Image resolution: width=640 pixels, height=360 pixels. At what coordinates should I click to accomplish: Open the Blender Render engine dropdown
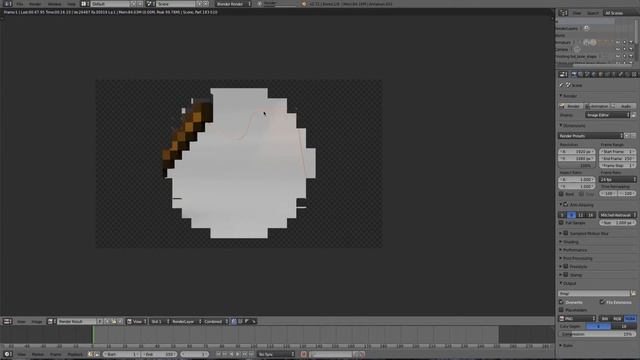(233, 4)
